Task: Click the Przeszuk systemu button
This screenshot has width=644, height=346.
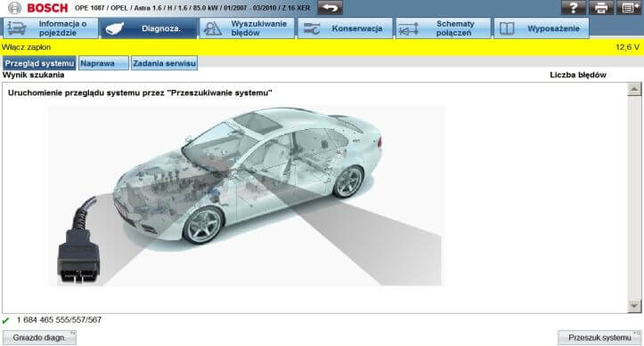Action: pyautogui.click(x=599, y=338)
